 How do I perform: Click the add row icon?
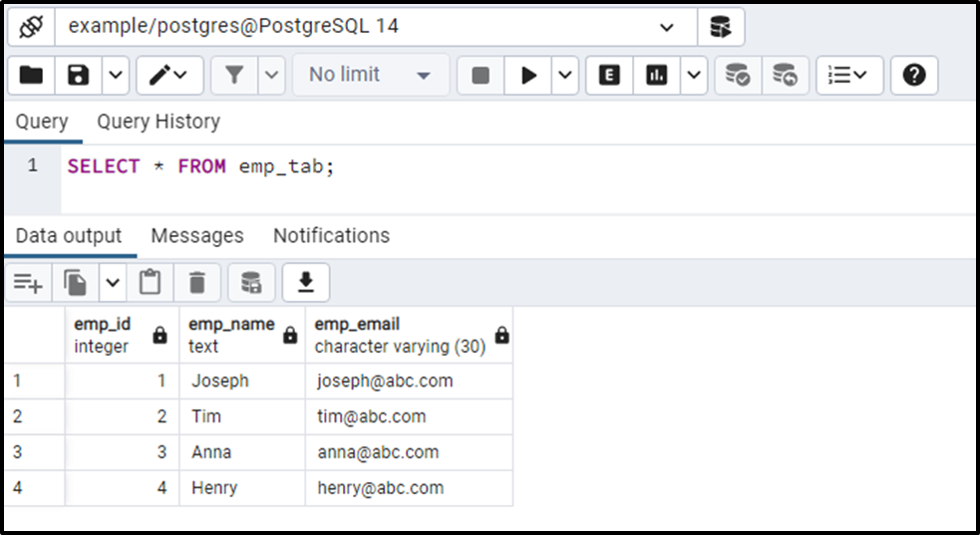(x=29, y=283)
